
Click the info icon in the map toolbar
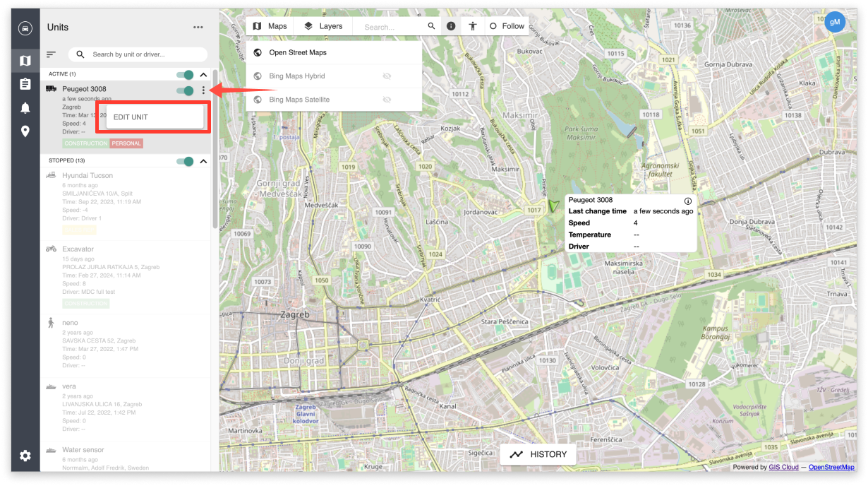[450, 25]
